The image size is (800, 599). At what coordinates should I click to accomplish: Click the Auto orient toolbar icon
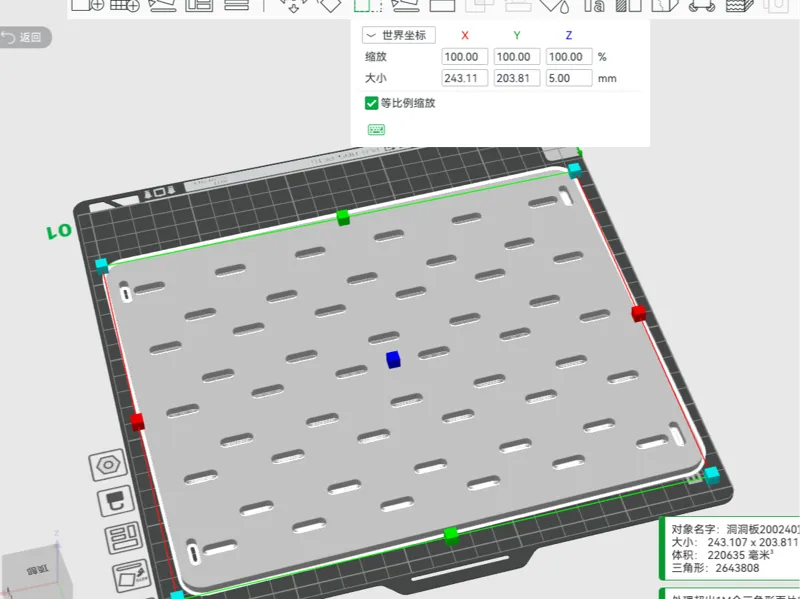click(162, 5)
